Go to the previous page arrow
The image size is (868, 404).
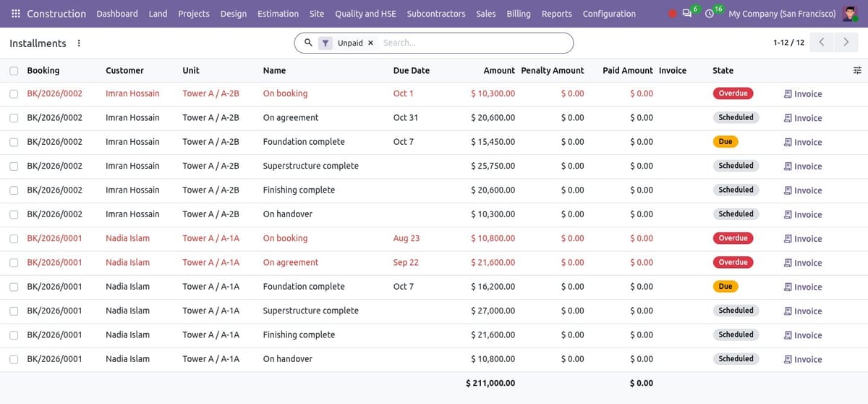click(821, 43)
